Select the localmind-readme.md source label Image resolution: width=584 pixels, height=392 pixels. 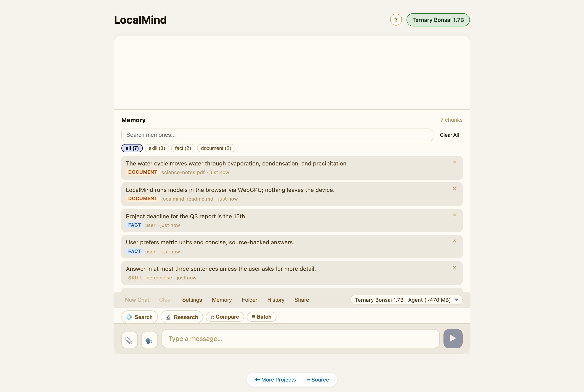(x=188, y=199)
